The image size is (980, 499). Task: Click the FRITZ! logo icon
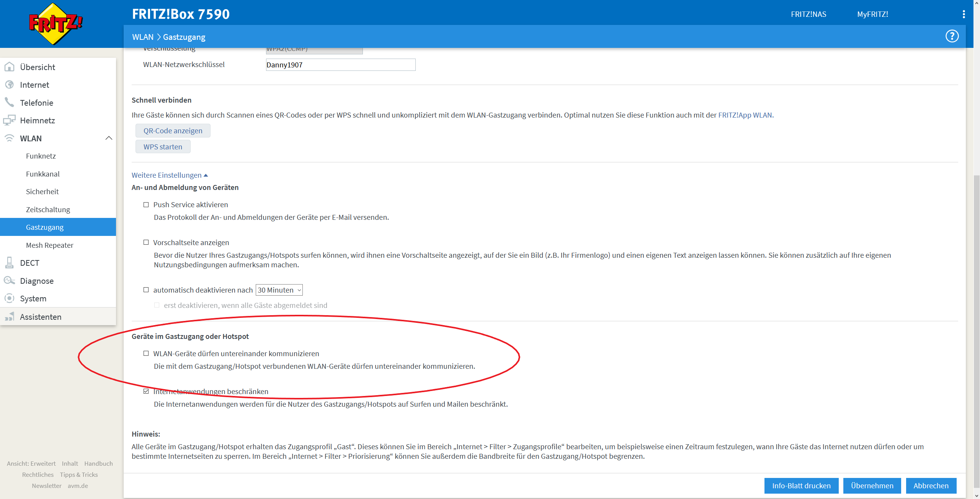(x=56, y=24)
